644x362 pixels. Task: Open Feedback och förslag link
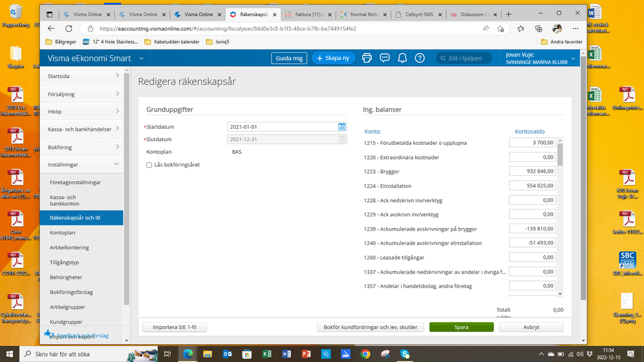[83, 336]
